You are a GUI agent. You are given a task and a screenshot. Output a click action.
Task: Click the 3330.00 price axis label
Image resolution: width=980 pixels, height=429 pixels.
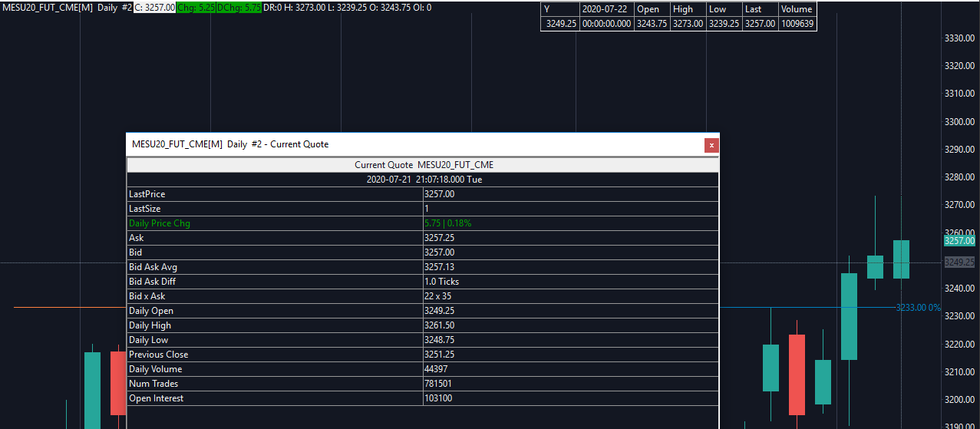pos(960,38)
